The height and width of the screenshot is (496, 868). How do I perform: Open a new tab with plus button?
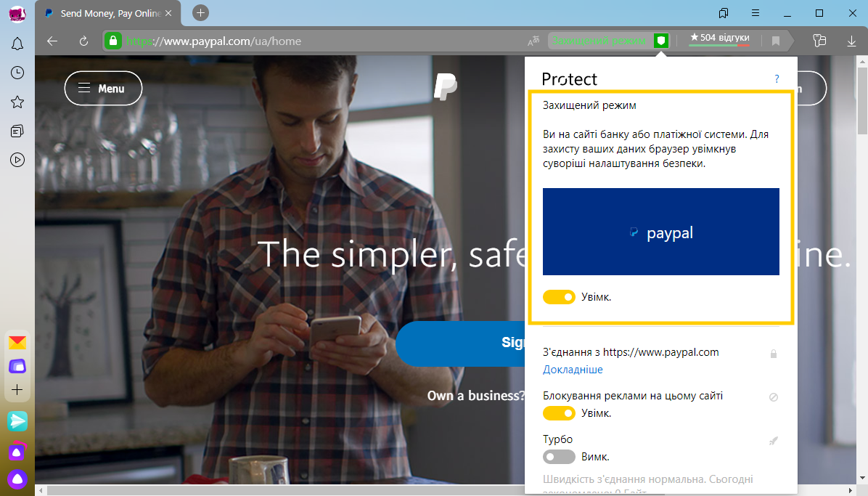coord(200,13)
